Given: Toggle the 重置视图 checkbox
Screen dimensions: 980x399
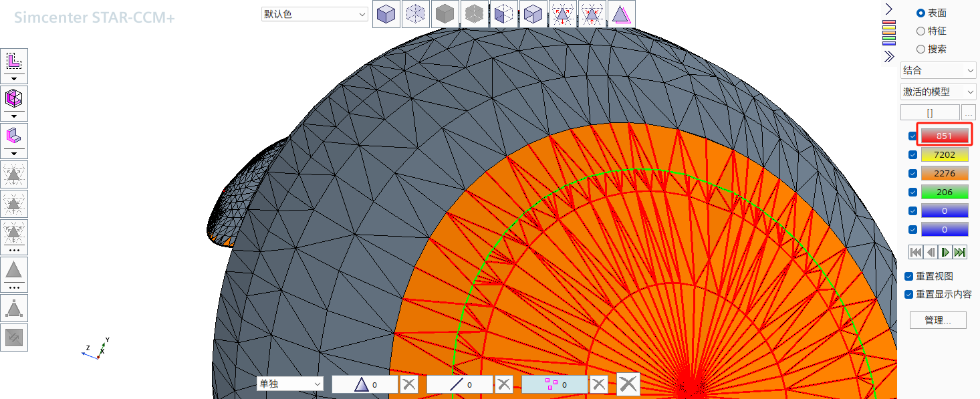Looking at the screenshot, I should 908,277.
